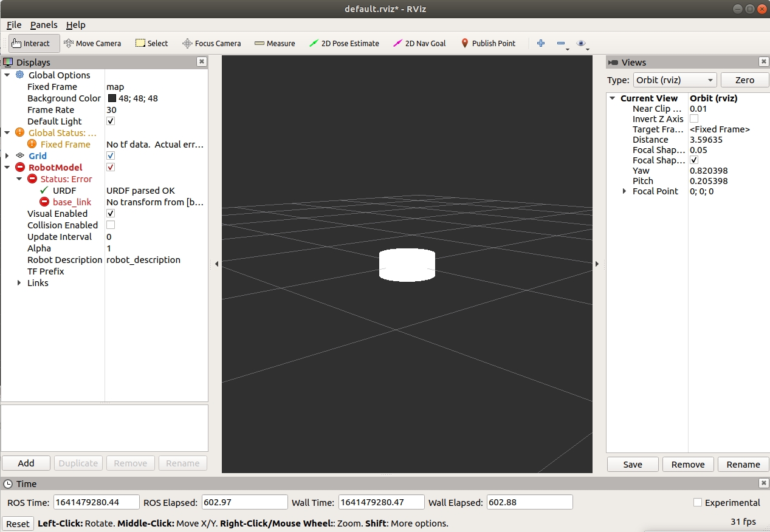Click the Rename view button
The image size is (770, 532).
[743, 464]
